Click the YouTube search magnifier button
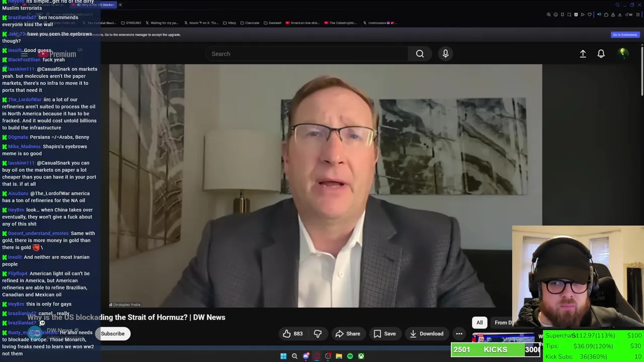This screenshot has width=644, height=362. 420,54
